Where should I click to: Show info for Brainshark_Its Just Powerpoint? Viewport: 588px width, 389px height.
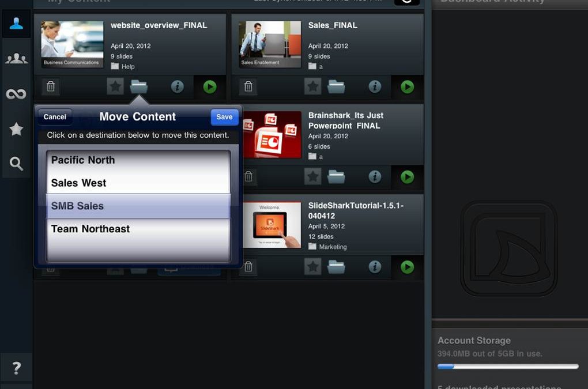coord(375,176)
